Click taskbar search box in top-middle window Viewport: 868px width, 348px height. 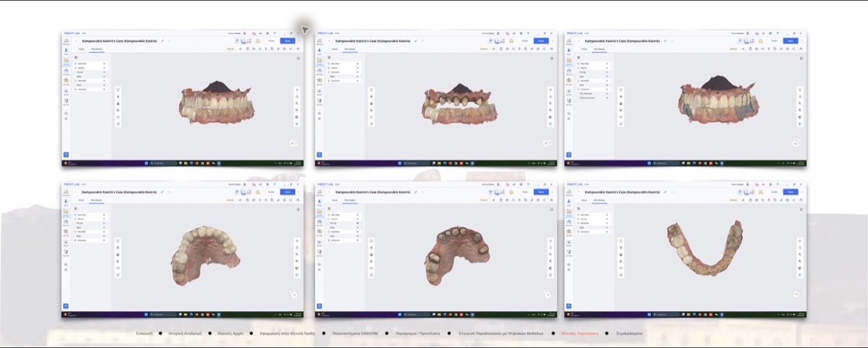click(x=417, y=164)
